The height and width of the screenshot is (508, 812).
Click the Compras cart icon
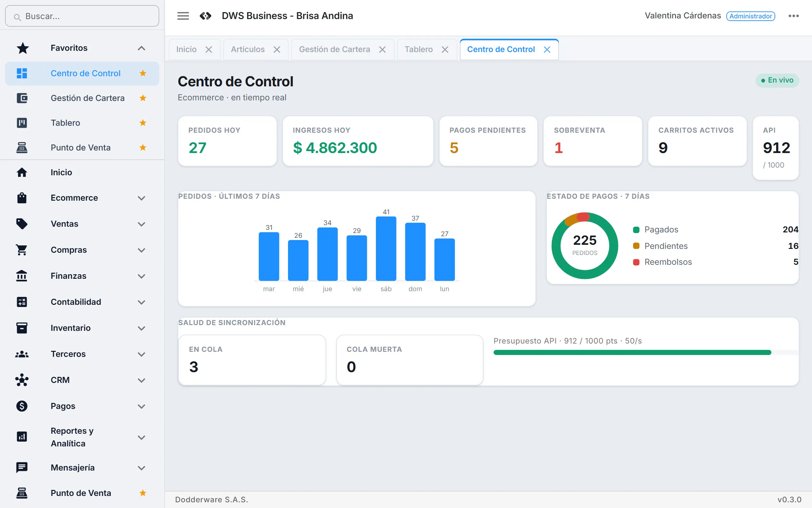(22, 250)
